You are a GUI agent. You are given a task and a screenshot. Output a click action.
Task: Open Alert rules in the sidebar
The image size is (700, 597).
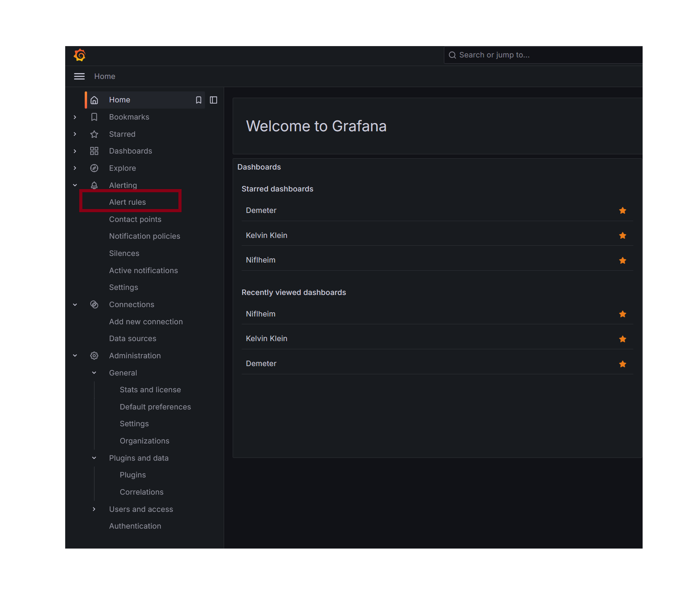click(127, 202)
